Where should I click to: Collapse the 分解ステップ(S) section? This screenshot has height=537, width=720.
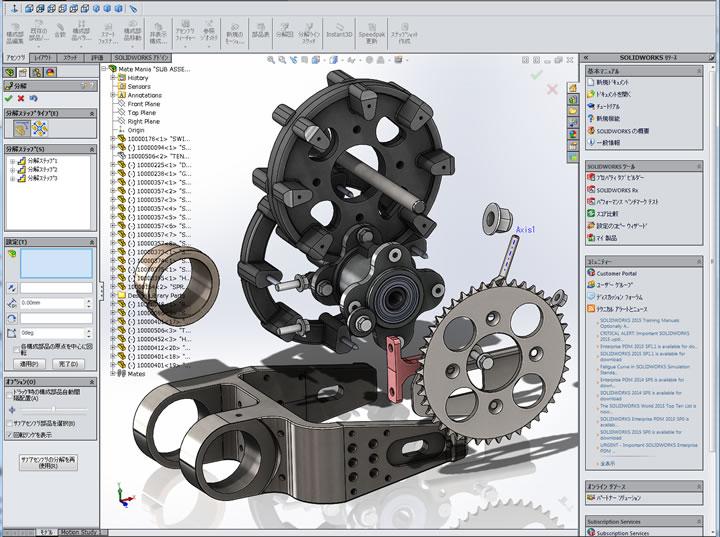point(92,149)
